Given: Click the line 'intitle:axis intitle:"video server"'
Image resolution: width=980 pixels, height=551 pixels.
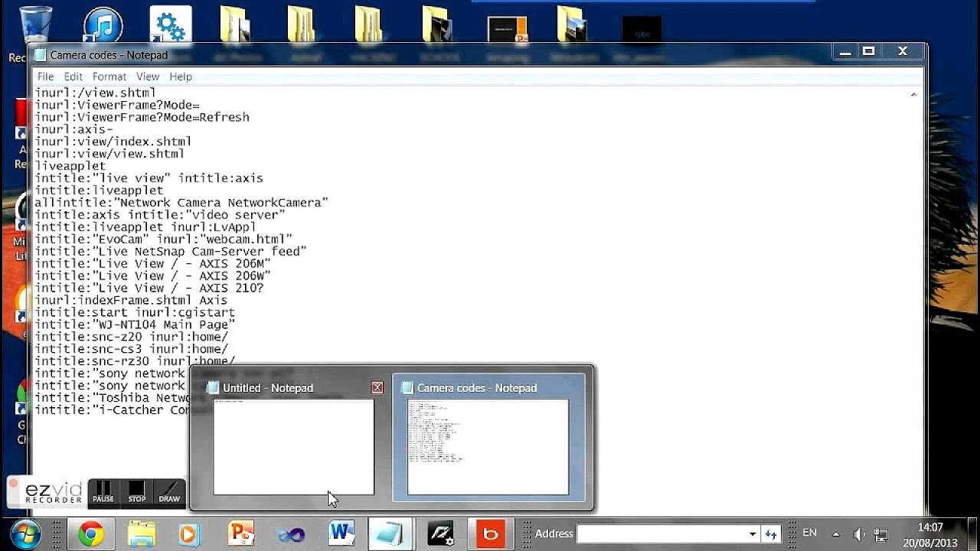Looking at the screenshot, I should (x=159, y=215).
